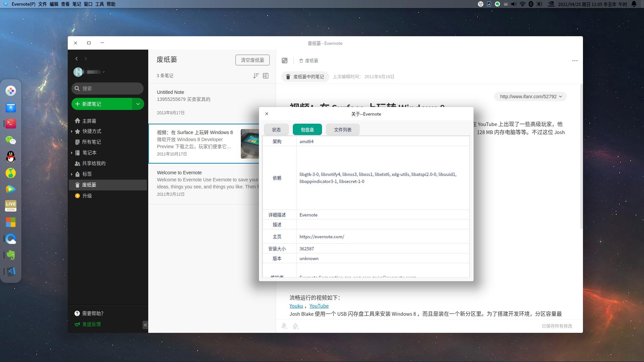The width and height of the screenshot is (644, 362).
Task: Open the 笔记 menu in menu bar
Action: (x=76, y=4)
